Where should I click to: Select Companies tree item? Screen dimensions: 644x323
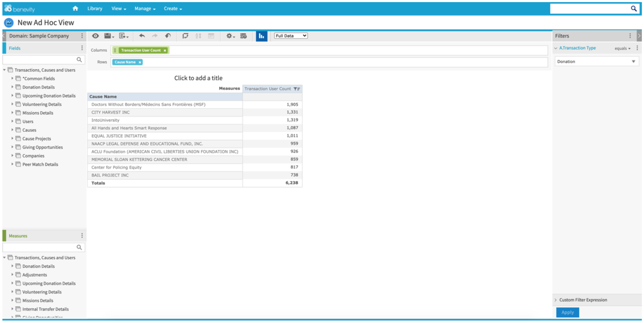coord(33,156)
